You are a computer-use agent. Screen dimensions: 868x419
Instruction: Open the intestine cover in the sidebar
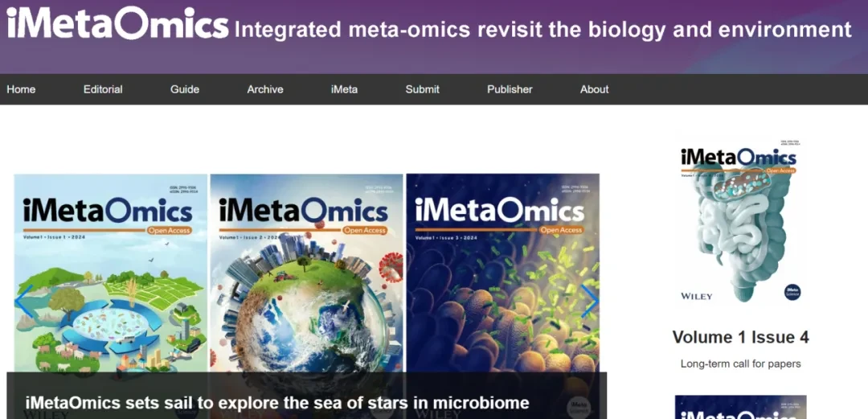740,221
